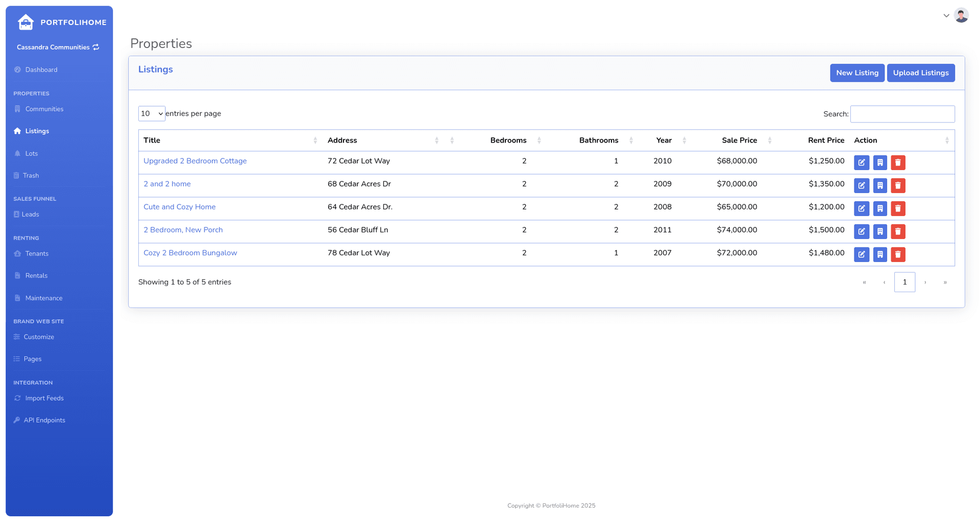Open Import Feeds from the sidebar

pyautogui.click(x=44, y=398)
